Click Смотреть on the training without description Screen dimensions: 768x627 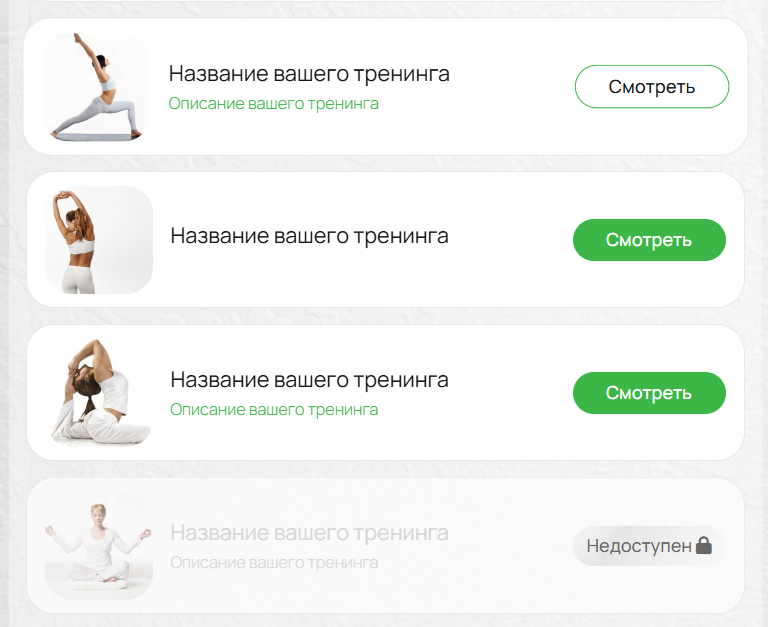tap(649, 240)
